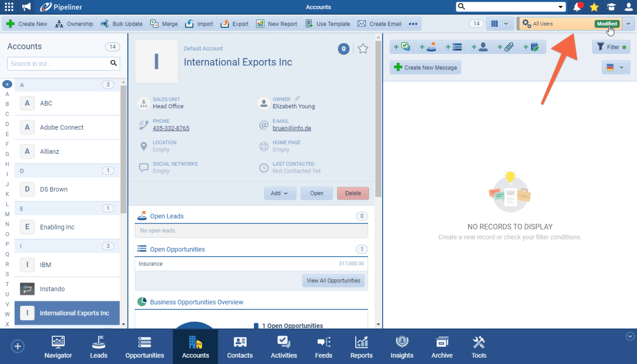This screenshot has width=637, height=364.
Task: Open notifications via the bell icon
Action: pyautogui.click(x=577, y=7)
